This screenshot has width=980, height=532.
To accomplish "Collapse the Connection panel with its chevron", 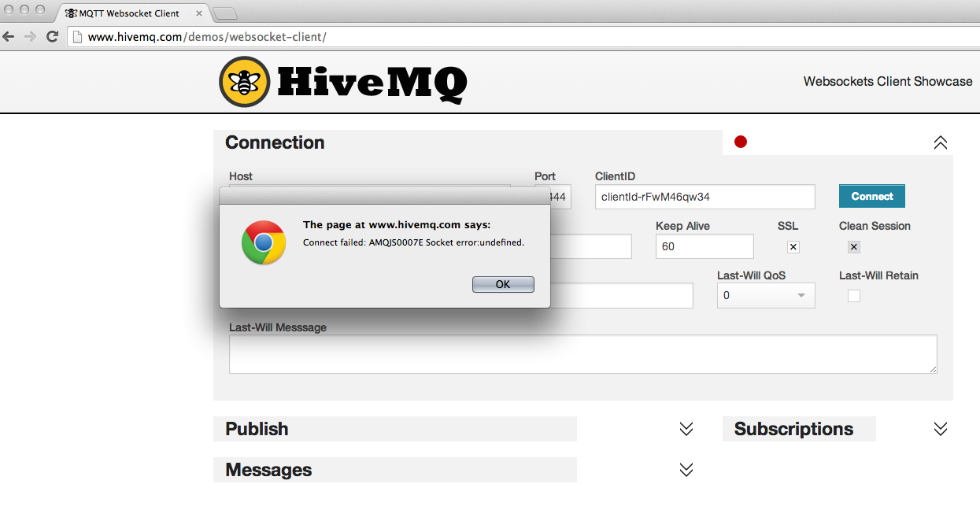I will pos(941,142).
